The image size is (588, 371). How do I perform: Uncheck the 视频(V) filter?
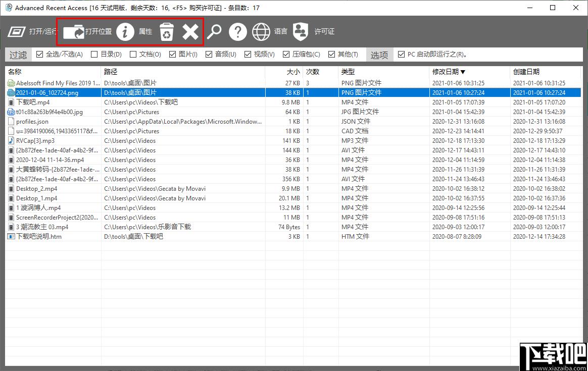(x=248, y=55)
